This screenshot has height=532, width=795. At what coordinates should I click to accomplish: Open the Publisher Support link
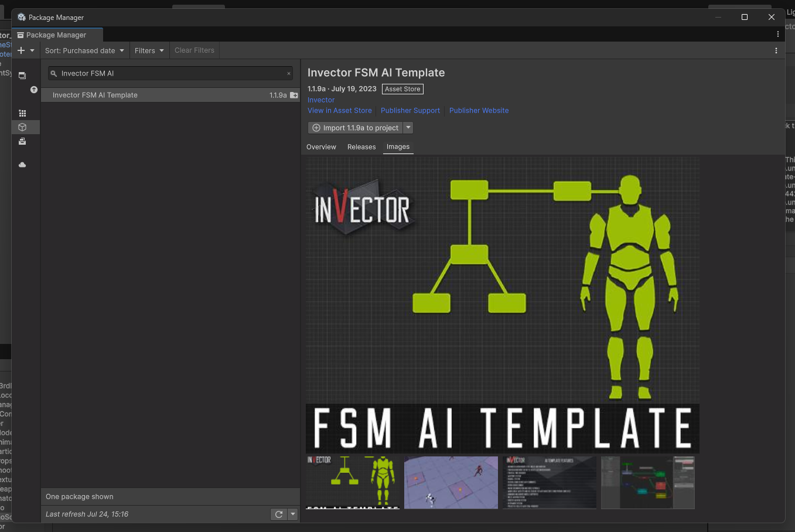[x=410, y=111]
